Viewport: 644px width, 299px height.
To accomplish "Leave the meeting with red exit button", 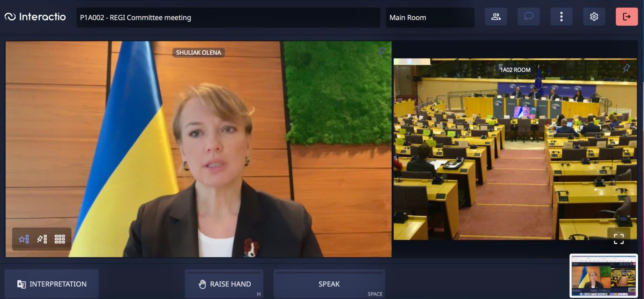I will coord(626,17).
